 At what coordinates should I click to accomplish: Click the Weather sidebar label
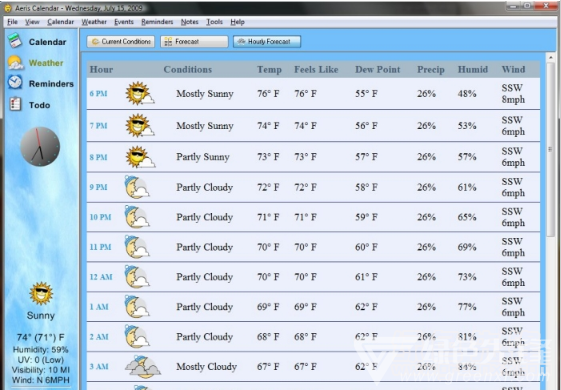click(46, 63)
